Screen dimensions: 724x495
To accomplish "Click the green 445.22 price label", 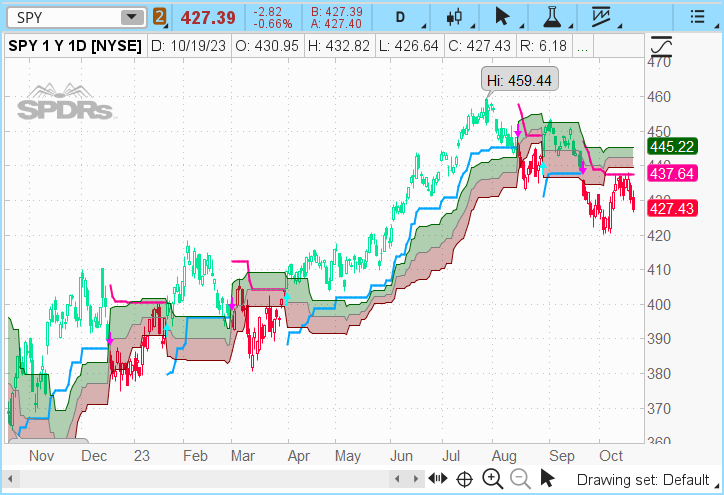I will [x=672, y=146].
